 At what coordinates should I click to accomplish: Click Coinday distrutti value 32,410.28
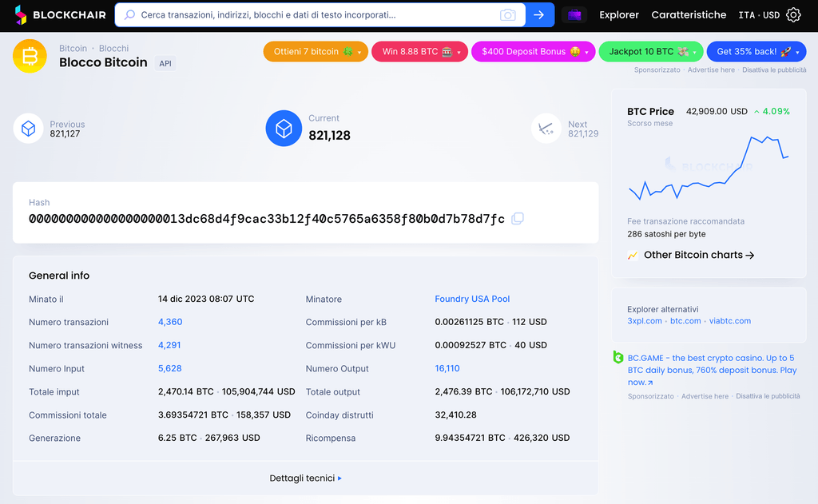455,415
